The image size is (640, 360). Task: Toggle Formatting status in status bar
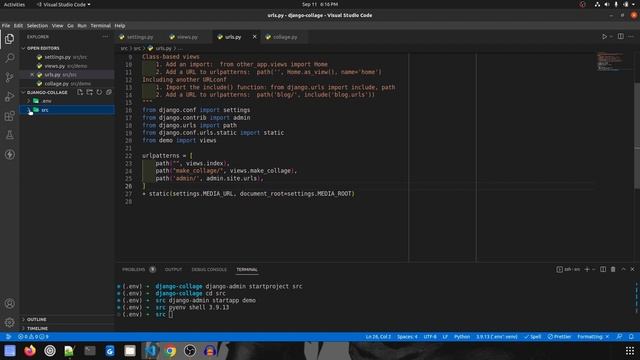coord(593,337)
